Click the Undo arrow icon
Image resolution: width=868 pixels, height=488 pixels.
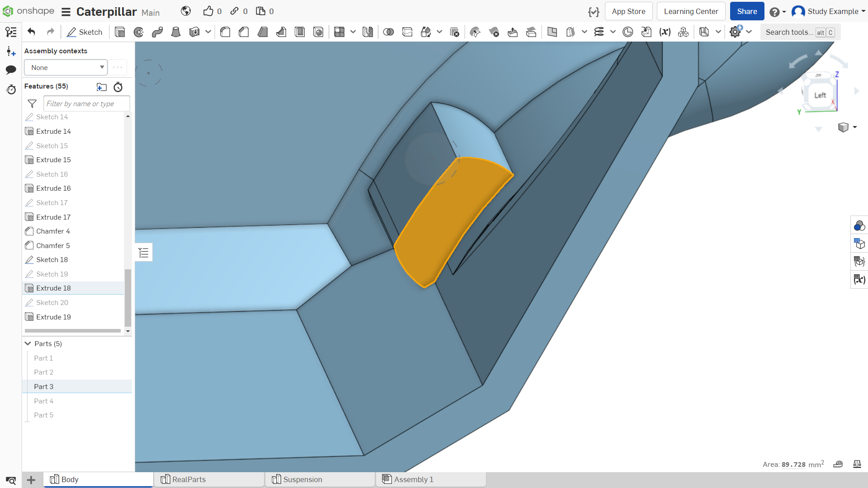31,32
